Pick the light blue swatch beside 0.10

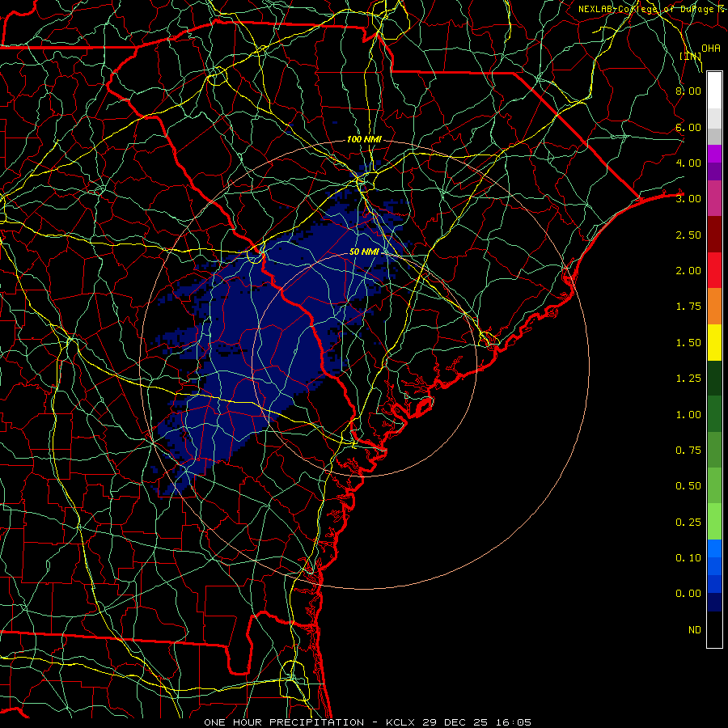coord(714,548)
